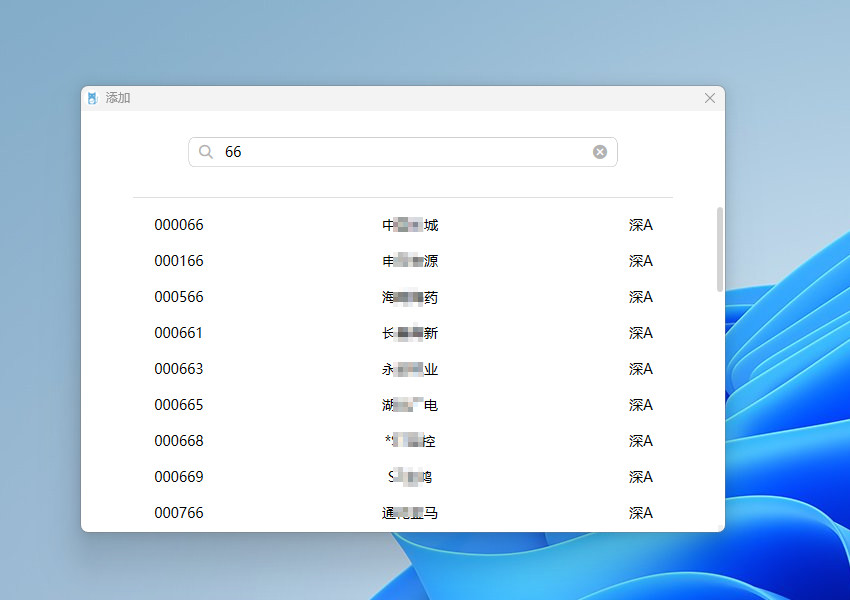Image resolution: width=850 pixels, height=600 pixels.
Task: Select stock code 000566
Action: pyautogui.click(x=179, y=297)
